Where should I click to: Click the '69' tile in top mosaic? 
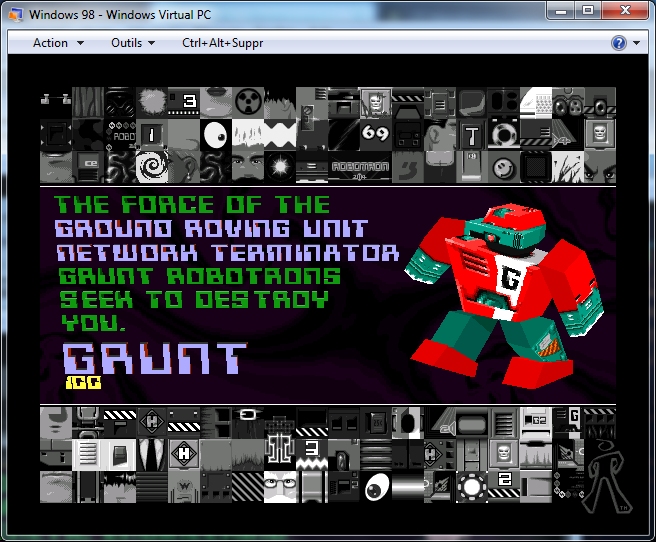(x=376, y=134)
